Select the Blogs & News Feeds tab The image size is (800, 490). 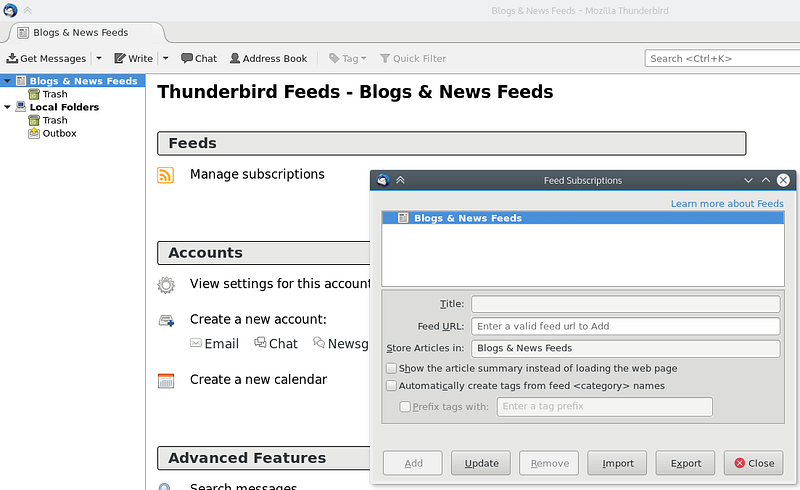click(81, 33)
